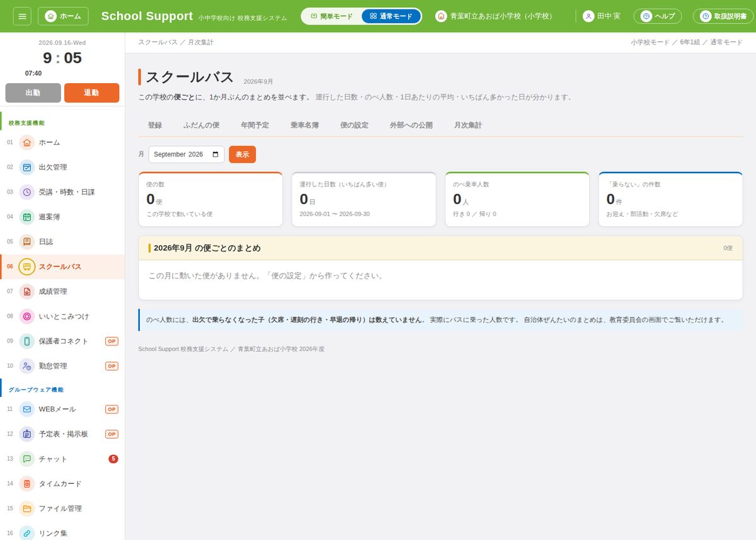This screenshot has width=756, height=540.
Task: Click 2026年9月 の便ごとのまとめ heading
Action: tap(207, 248)
